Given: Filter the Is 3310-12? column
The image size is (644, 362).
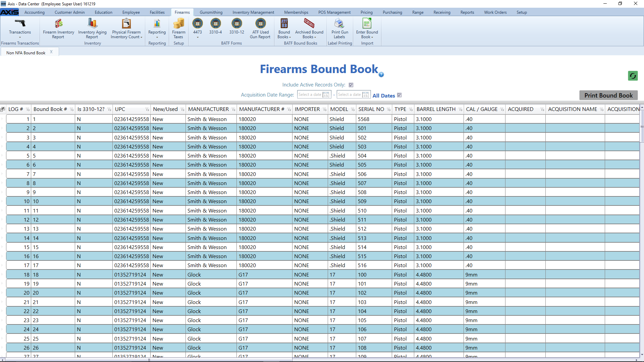Looking at the screenshot, I should pyautogui.click(x=109, y=110).
